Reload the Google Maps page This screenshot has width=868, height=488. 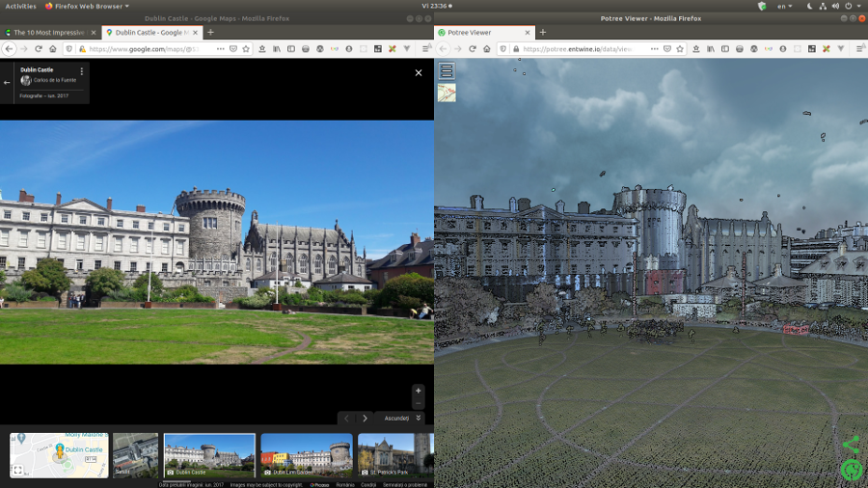(39, 48)
